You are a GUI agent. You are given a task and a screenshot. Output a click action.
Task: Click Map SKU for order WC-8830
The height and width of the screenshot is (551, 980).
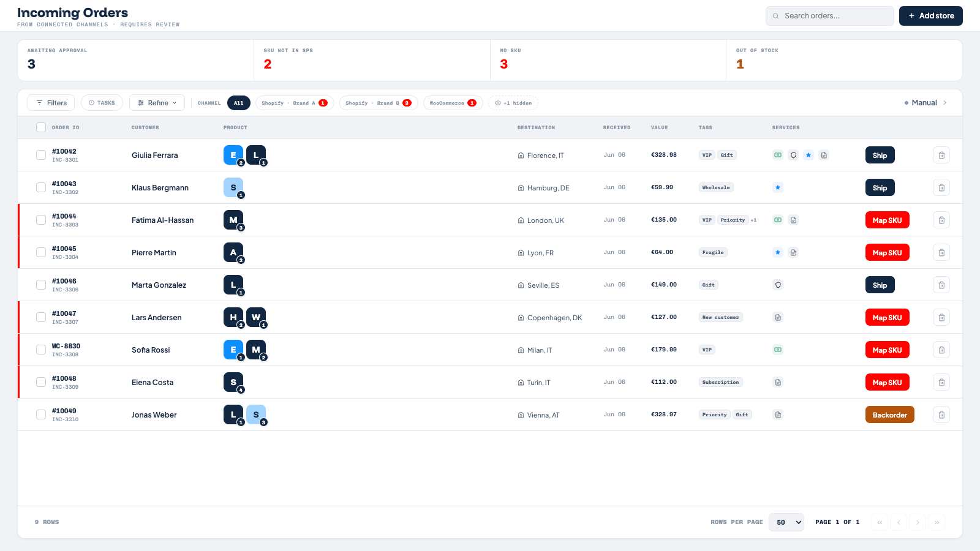(887, 350)
